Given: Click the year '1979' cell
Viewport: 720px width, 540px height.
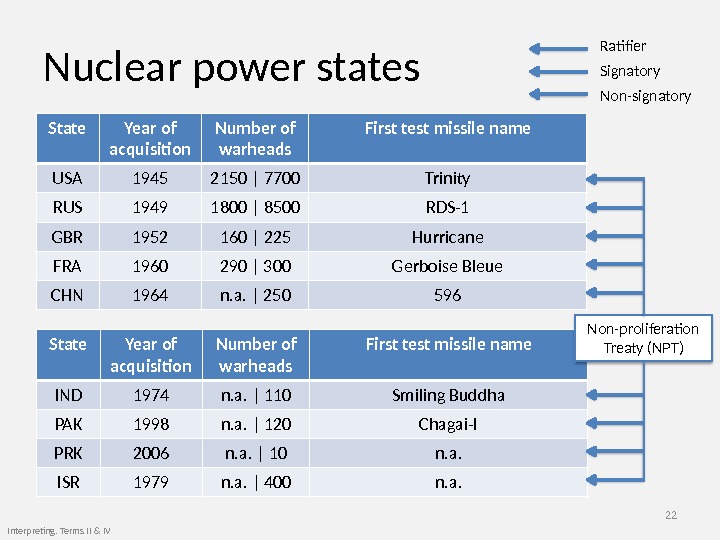Looking at the screenshot, I should pos(151,482).
